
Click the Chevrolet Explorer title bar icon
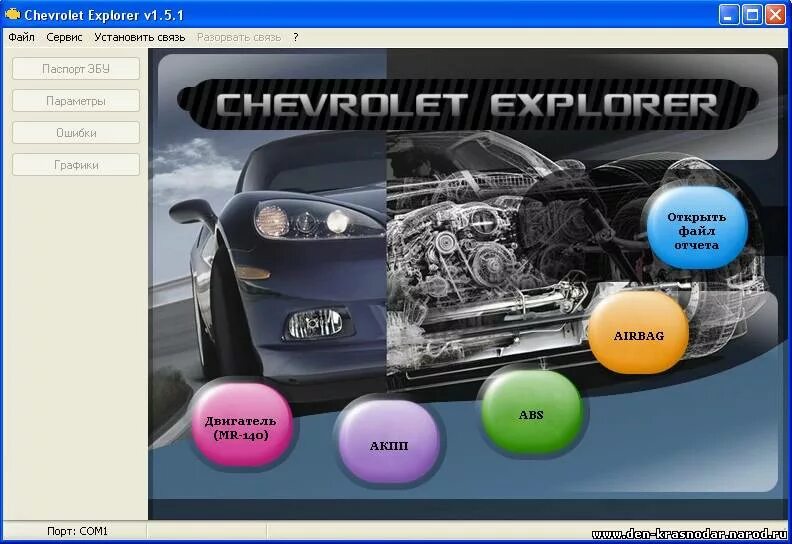click(x=12, y=15)
